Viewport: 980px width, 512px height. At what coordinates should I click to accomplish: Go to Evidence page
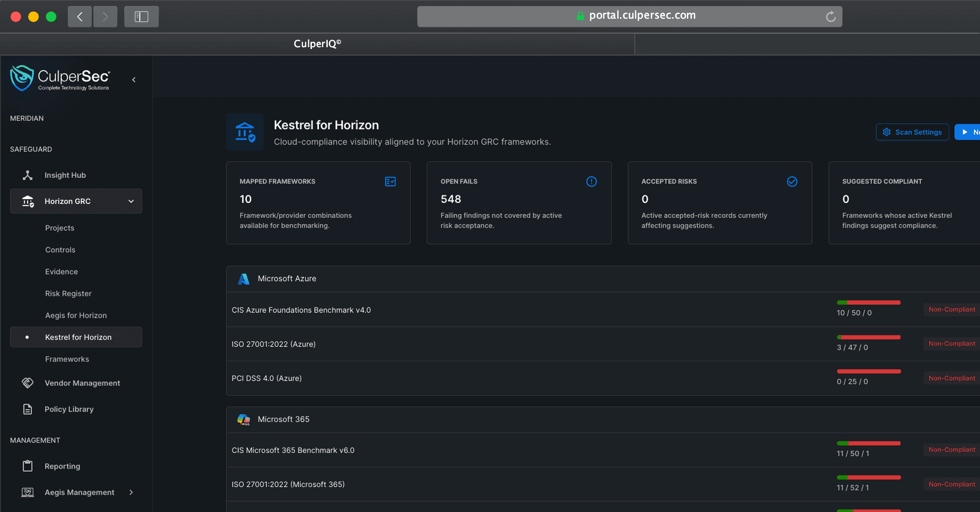(x=62, y=272)
